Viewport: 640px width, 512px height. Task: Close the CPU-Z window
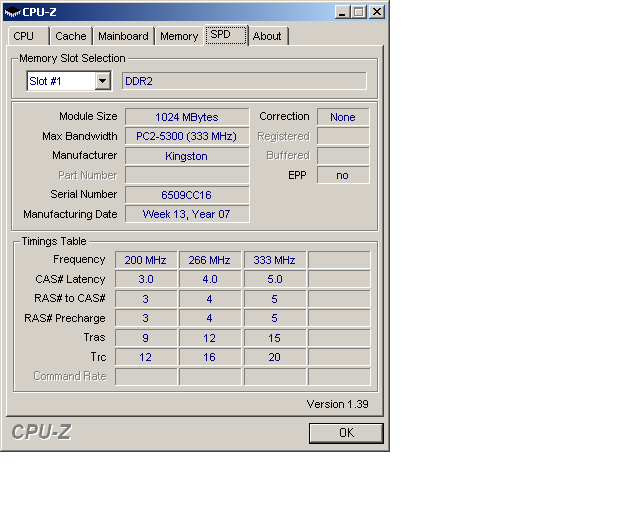376,12
